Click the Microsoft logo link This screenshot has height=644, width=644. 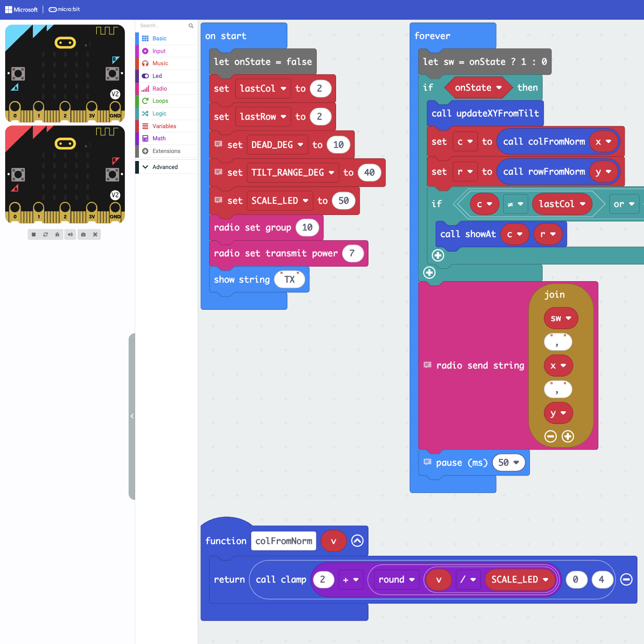[21, 9]
